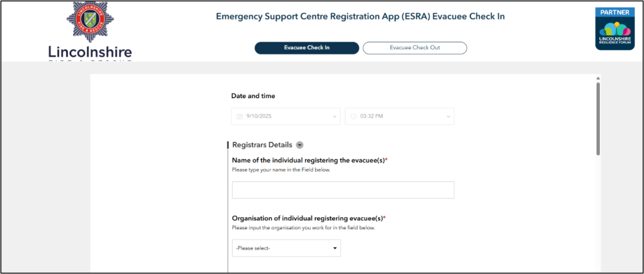Open the organisation Please select dropdown
Screen dimensions: 644x274
286,248
